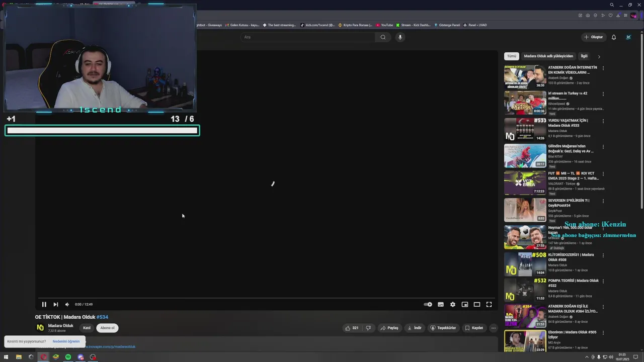Start voice search with microphone icon
The image size is (644, 362).
pos(400,37)
